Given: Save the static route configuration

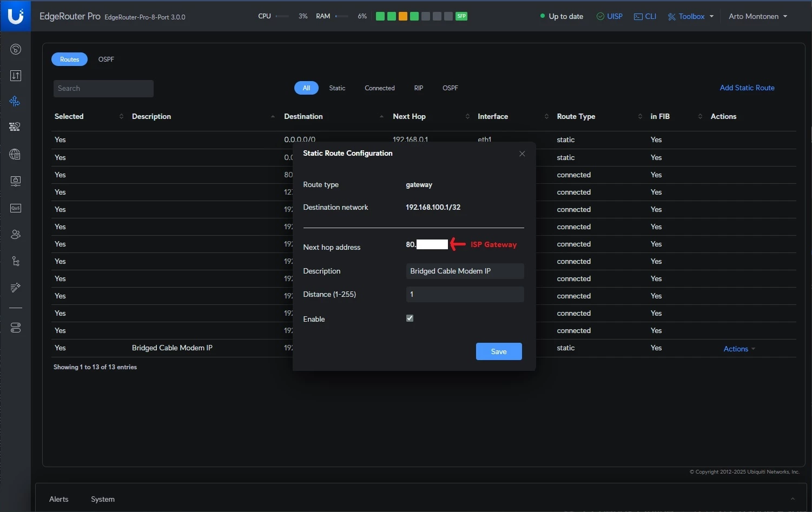Looking at the screenshot, I should (x=498, y=351).
